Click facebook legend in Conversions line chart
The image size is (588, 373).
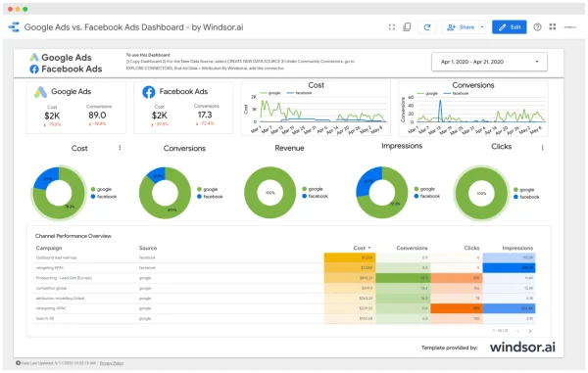[x=456, y=93]
